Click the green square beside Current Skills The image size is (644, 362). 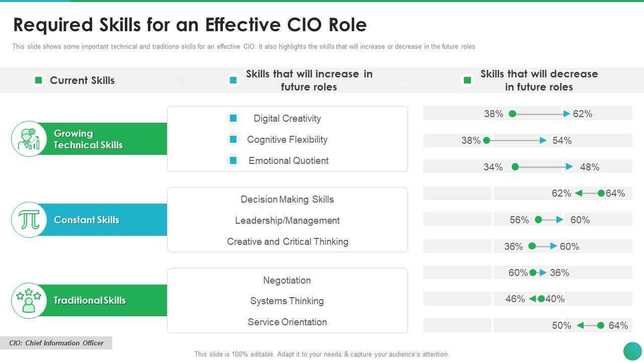[x=38, y=80]
